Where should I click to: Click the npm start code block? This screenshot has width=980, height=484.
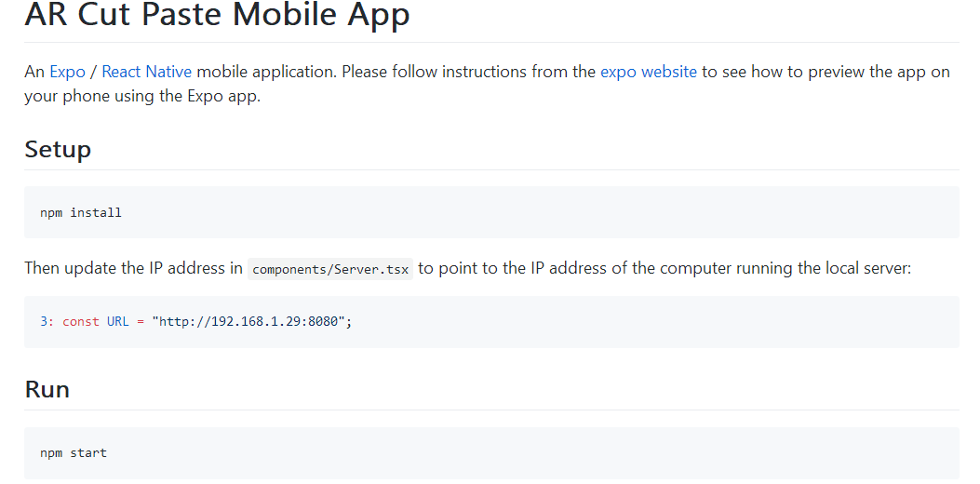(490, 453)
